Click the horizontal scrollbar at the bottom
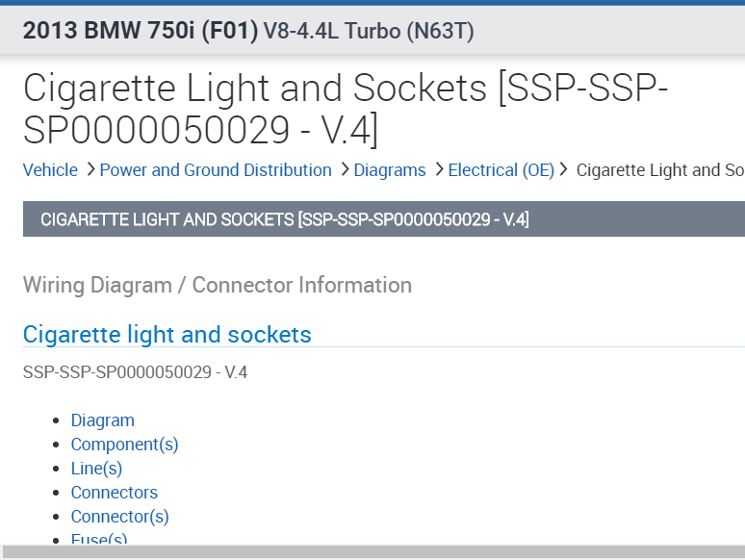The width and height of the screenshot is (745, 560). [x=372, y=552]
